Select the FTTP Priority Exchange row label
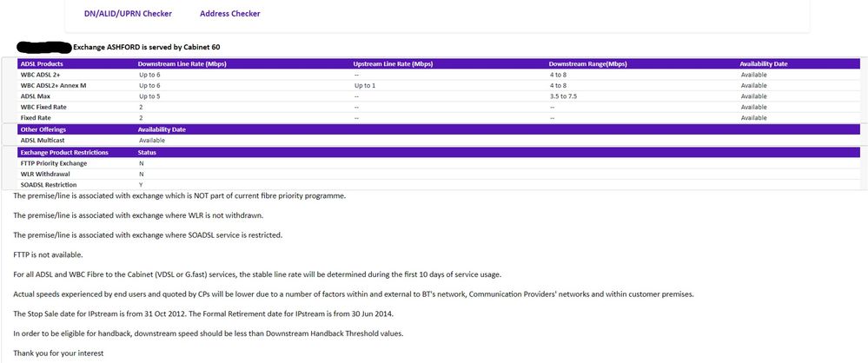Image resolution: width=868 pixels, height=363 pixels. pos(54,163)
